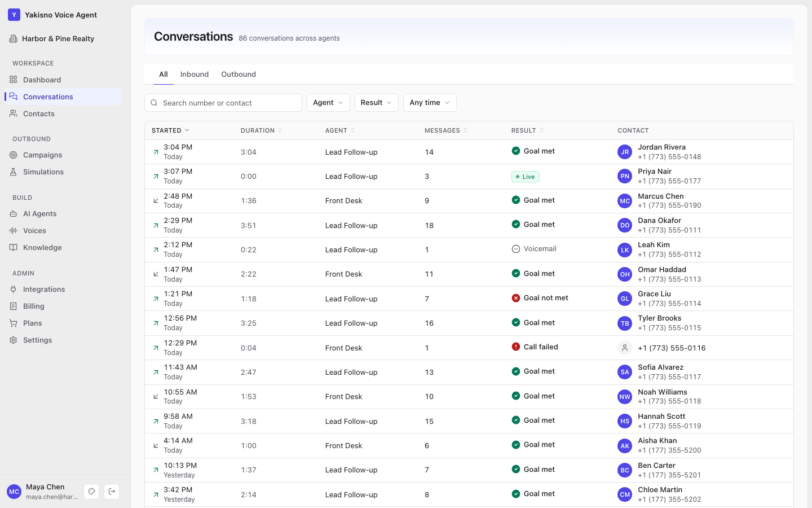Open the Result filter dropdown
Screen dimensions: 812x508
(377, 103)
